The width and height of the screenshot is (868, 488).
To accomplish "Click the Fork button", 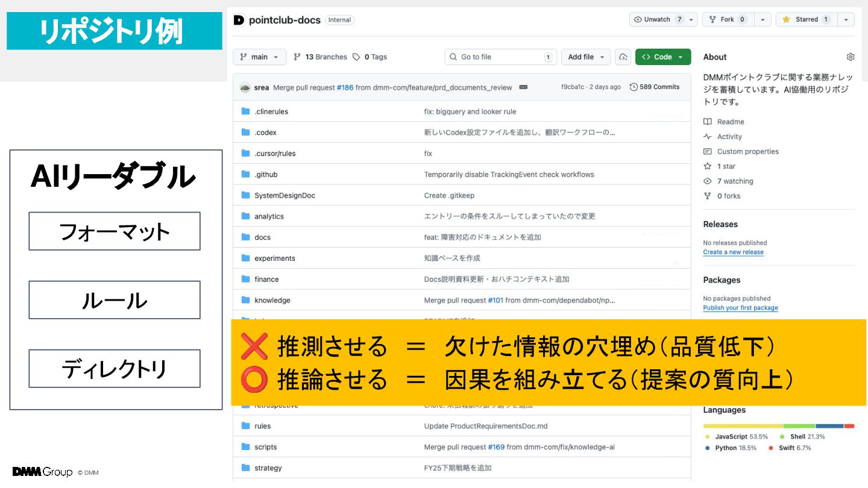I will click(x=728, y=19).
